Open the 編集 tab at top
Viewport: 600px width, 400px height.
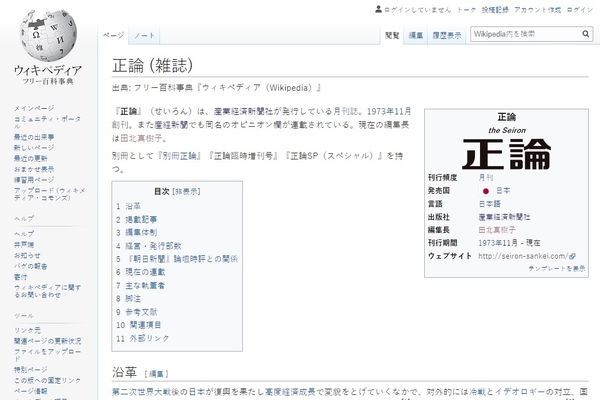pos(416,35)
